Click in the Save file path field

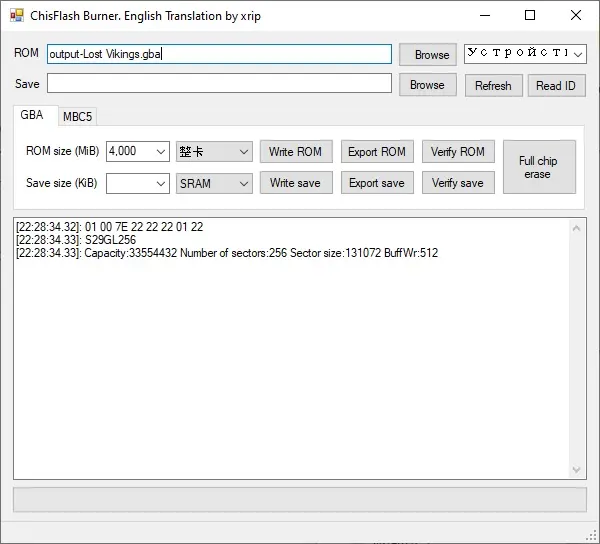(219, 84)
